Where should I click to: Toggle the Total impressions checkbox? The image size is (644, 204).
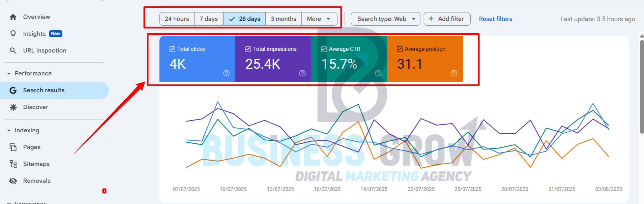(x=248, y=49)
